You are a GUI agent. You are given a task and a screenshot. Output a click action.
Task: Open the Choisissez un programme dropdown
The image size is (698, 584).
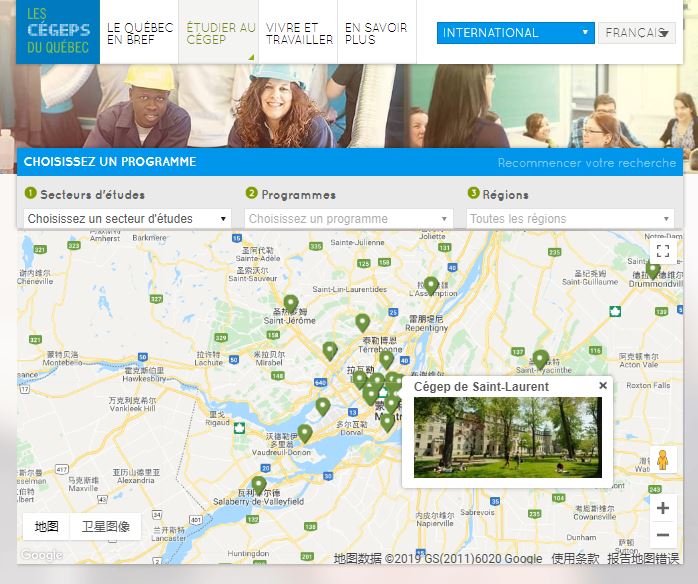(349, 219)
